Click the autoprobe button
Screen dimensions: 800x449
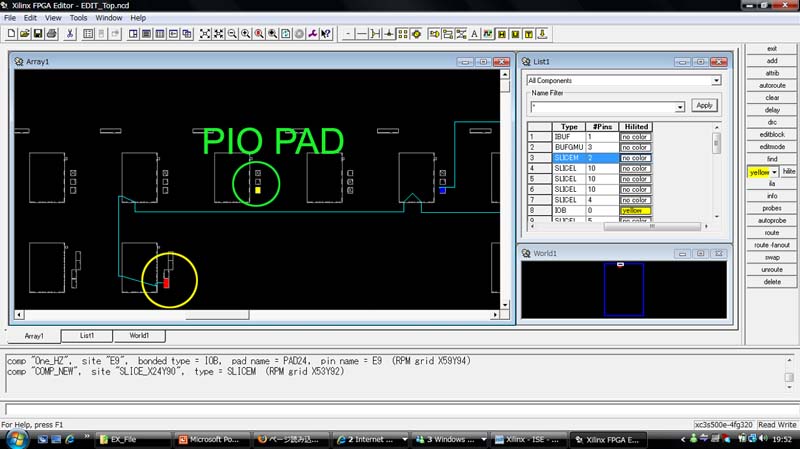tap(772, 221)
